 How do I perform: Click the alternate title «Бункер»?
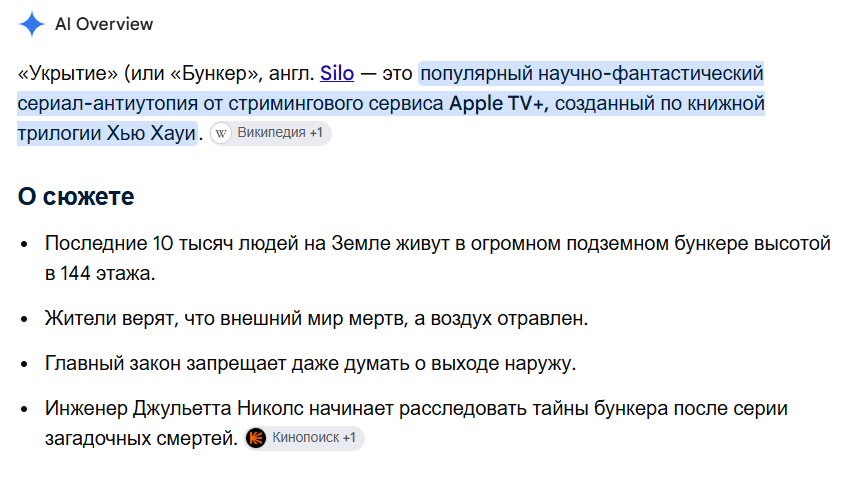pyautogui.click(x=216, y=73)
